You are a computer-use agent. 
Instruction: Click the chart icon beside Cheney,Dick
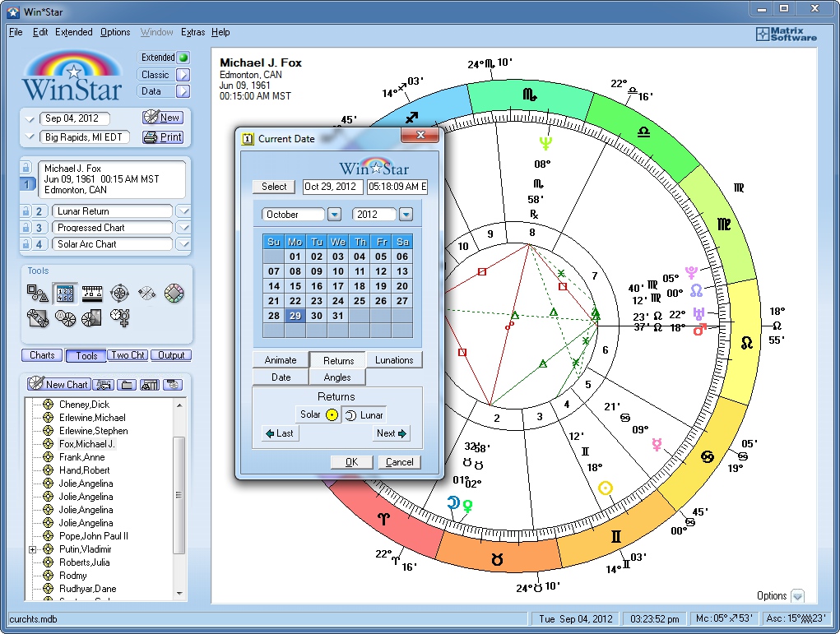[49, 405]
